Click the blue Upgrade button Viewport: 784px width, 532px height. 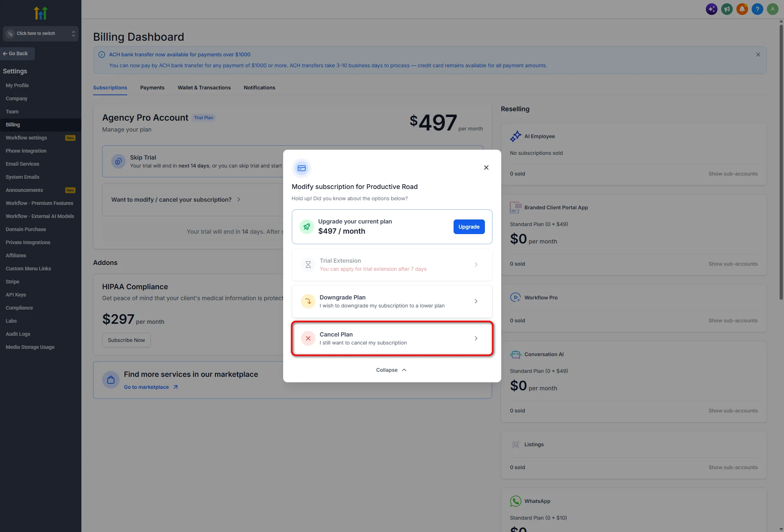click(x=469, y=227)
